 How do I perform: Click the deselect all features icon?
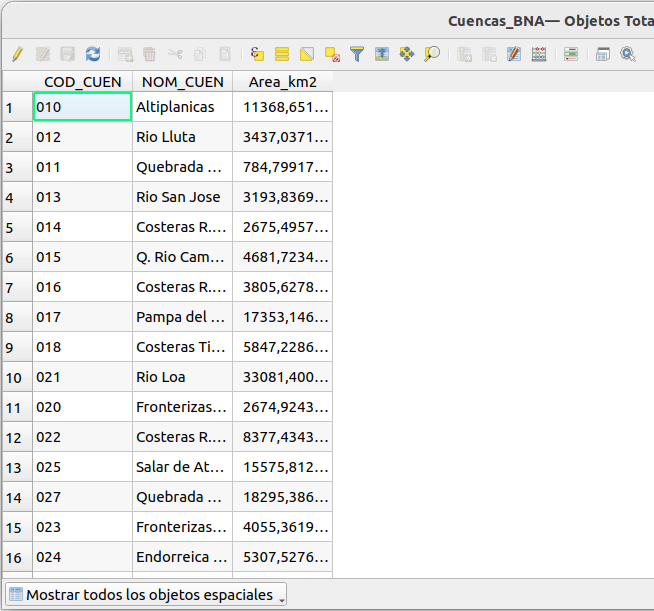click(x=332, y=54)
